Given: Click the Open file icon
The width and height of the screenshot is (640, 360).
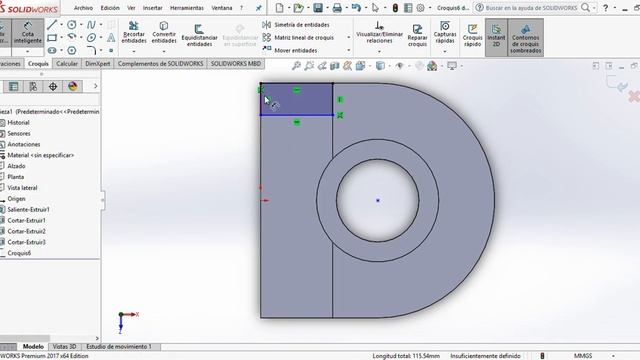Looking at the screenshot, I should point(298,8).
